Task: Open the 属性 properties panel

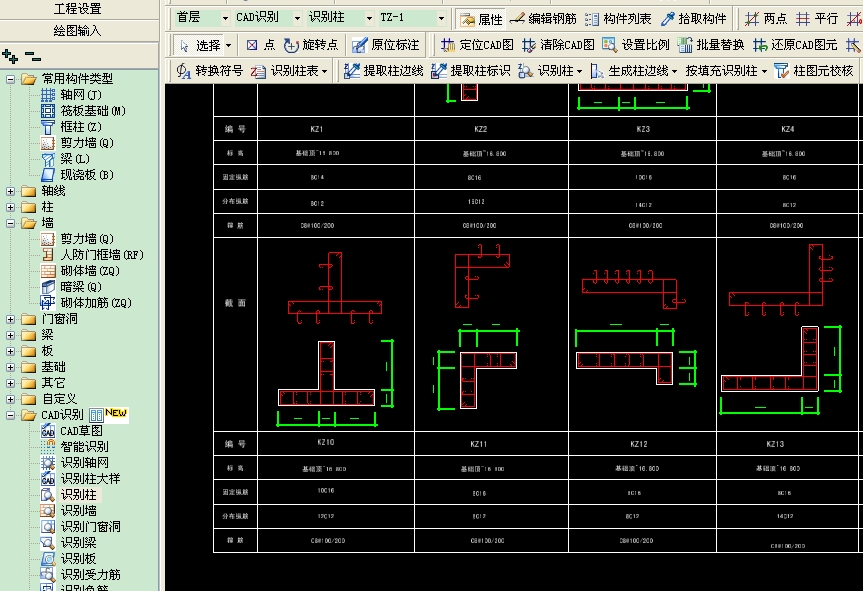Action: coord(482,19)
